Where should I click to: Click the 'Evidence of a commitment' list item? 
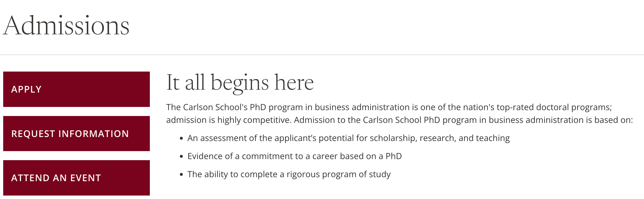point(294,156)
